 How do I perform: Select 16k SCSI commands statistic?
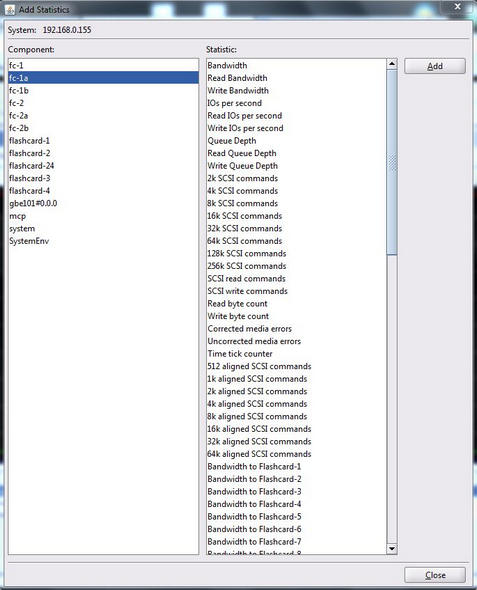click(x=297, y=216)
